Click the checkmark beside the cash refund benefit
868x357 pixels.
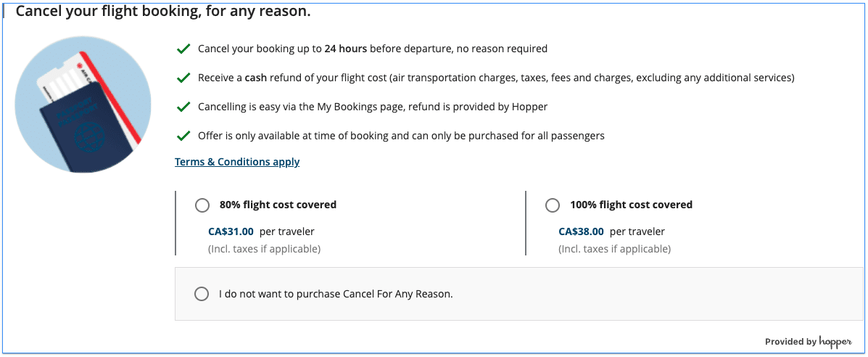click(183, 78)
